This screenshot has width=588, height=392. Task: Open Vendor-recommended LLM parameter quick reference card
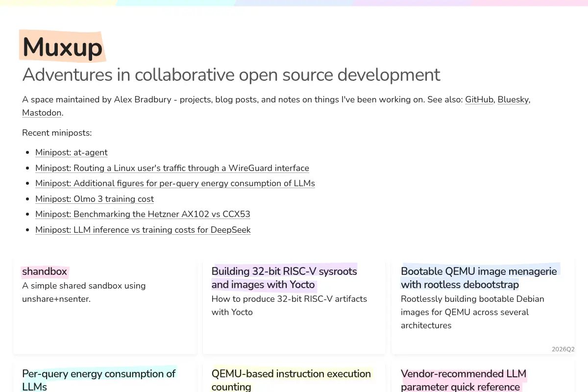pyautogui.click(x=464, y=380)
